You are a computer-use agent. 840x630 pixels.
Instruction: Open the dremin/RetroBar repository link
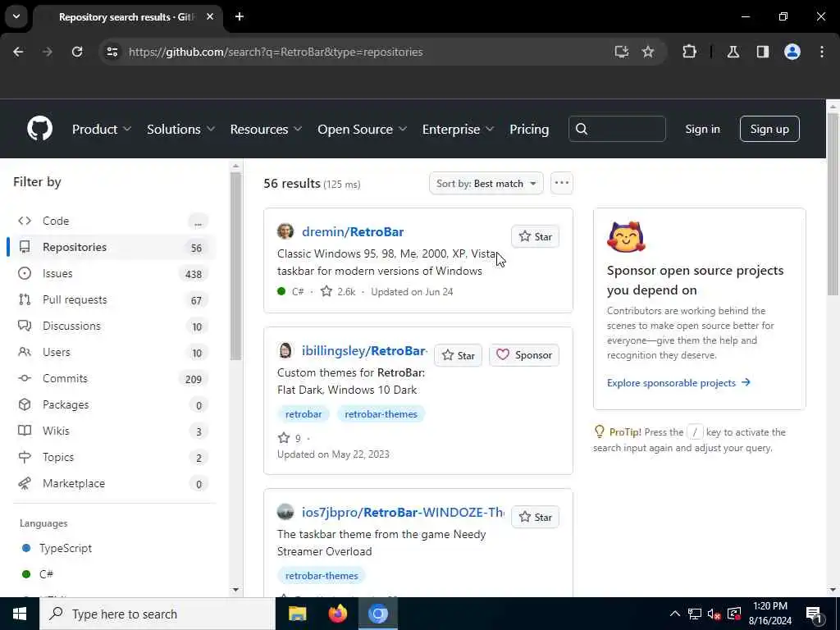coord(353,231)
